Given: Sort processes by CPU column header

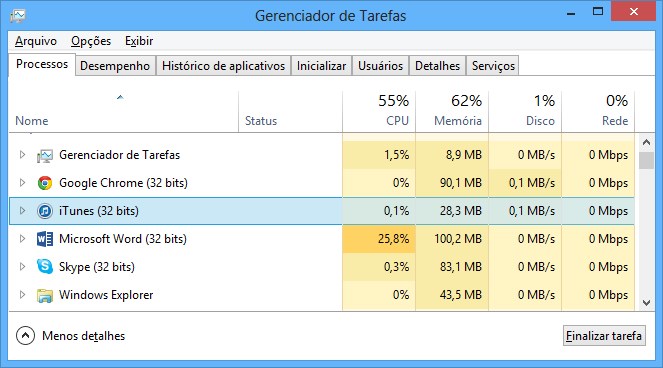Looking at the screenshot, I should [379, 111].
